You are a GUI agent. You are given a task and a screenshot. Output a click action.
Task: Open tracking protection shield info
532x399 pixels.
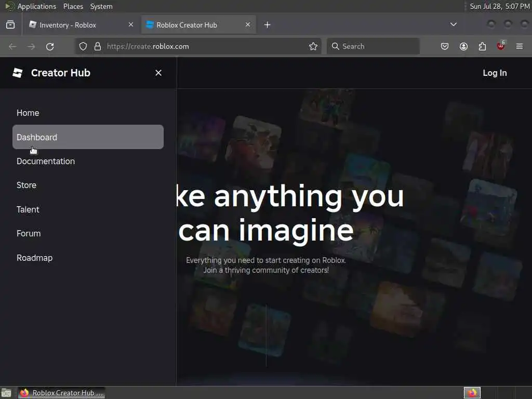pyautogui.click(x=83, y=46)
